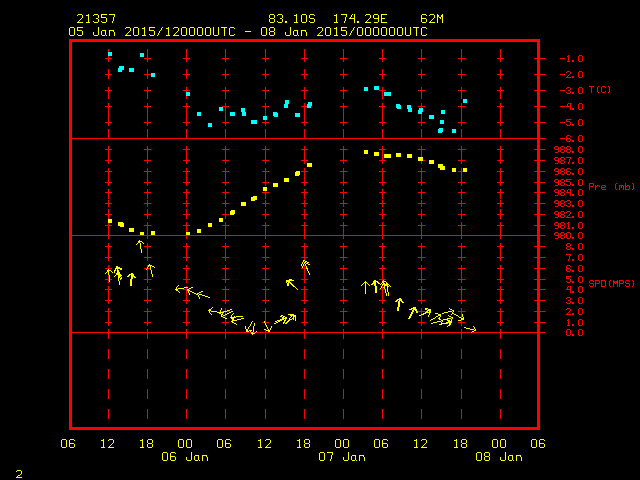Viewport: 640px width, 480px height.
Task: Click the 06 Jan date label
Action: (185, 457)
